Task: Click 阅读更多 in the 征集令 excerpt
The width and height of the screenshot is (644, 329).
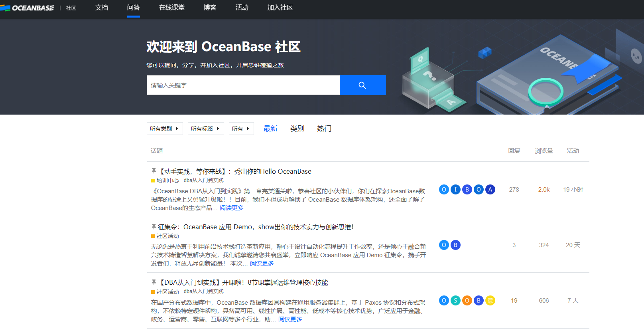Action: 262,264
